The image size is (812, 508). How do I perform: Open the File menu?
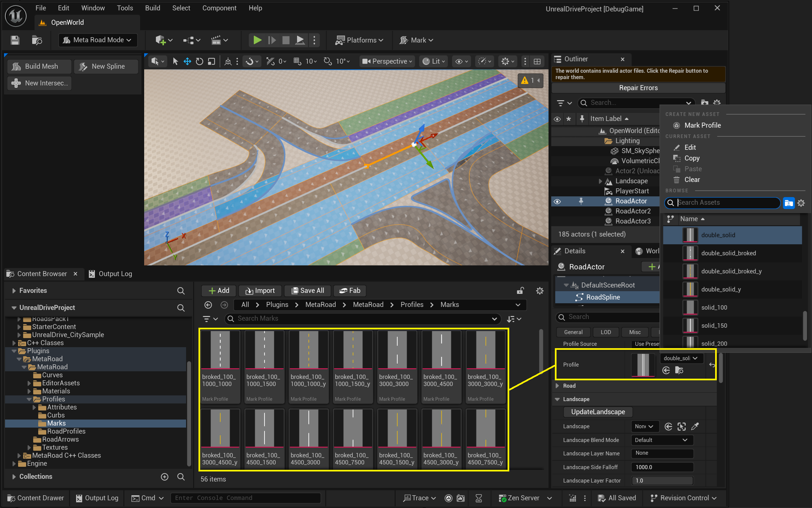coord(41,8)
